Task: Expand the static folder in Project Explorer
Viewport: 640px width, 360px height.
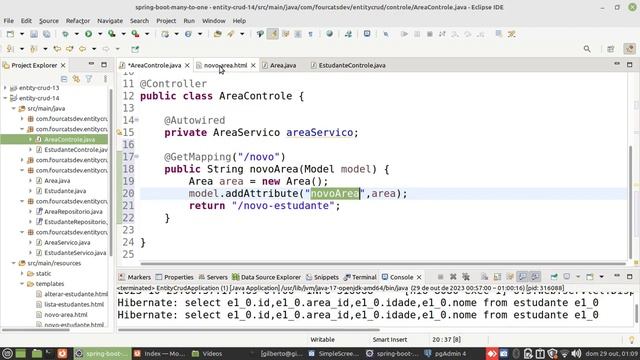Action: [22, 273]
